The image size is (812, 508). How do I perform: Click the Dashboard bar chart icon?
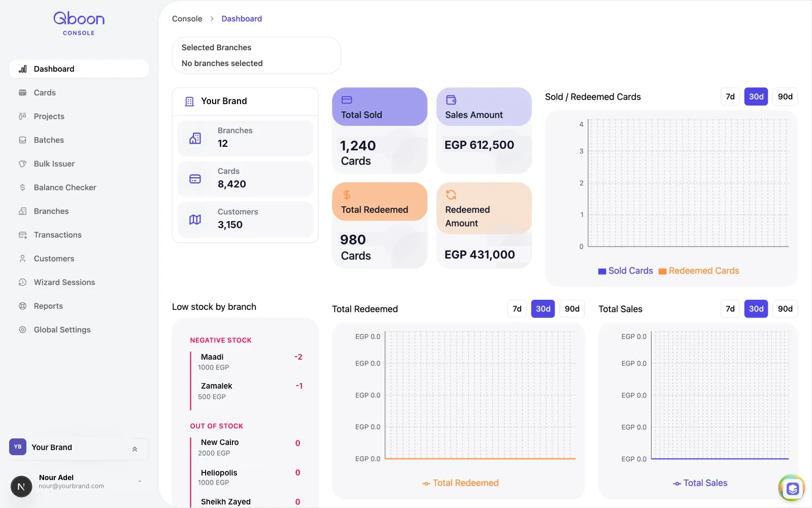(x=22, y=69)
